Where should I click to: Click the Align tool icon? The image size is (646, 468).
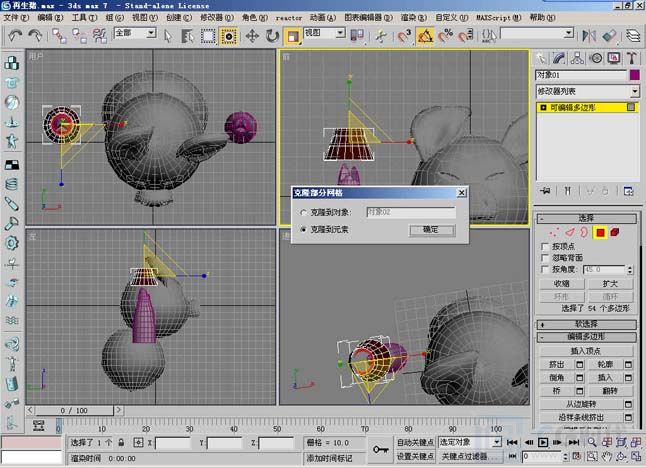(609, 36)
